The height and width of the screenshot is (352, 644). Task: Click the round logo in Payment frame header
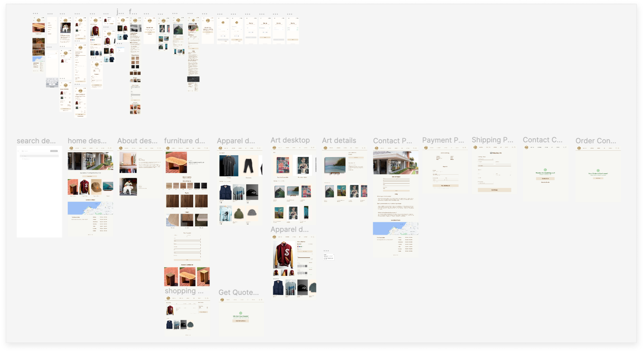tap(426, 148)
